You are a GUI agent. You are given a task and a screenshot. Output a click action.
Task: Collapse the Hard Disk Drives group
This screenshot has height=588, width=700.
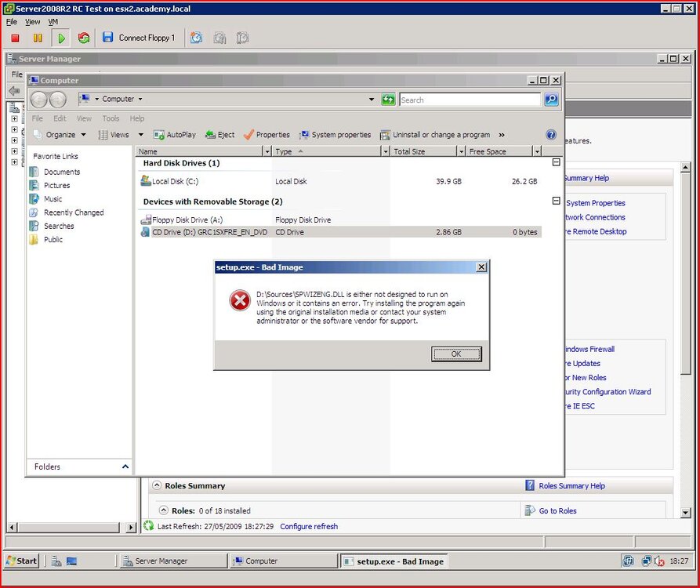tap(557, 162)
